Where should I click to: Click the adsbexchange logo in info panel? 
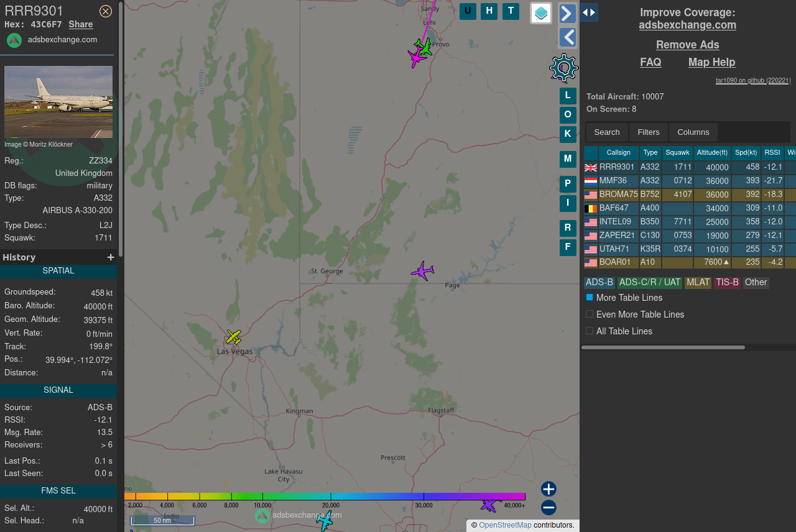coord(14,40)
